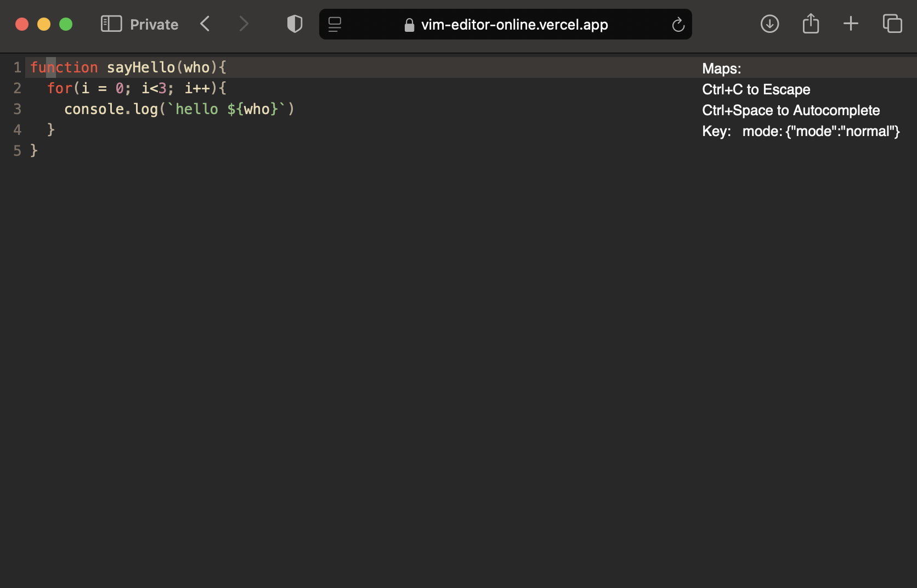Viewport: 917px width, 588px height.
Task: Navigate back with the back arrow
Action: point(205,24)
